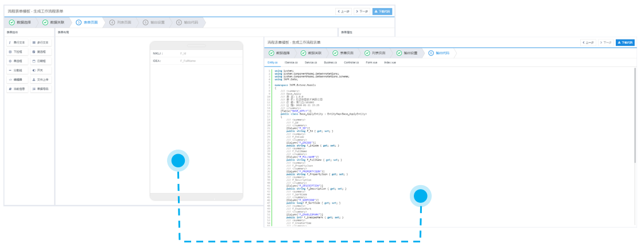Go to step 4 列表页面 in left wizard

(x=121, y=22)
